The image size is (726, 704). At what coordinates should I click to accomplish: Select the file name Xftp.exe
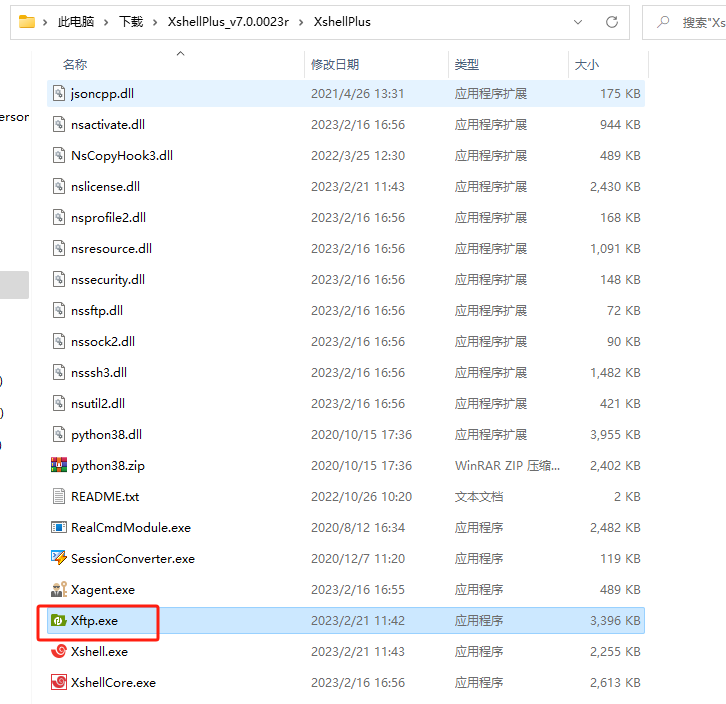point(94,621)
